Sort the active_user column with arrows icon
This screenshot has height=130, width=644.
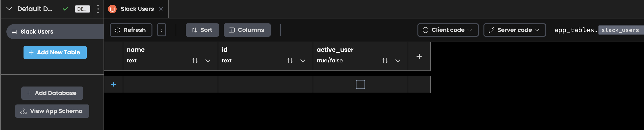coord(385,61)
